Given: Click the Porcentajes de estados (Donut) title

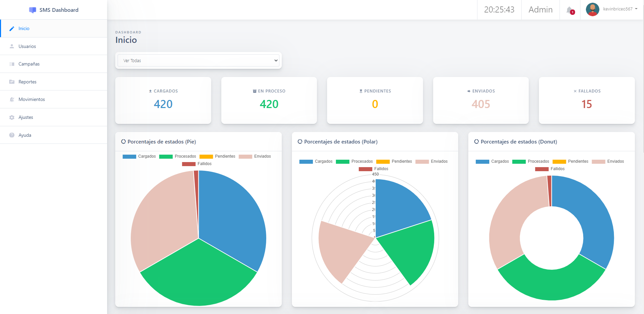Looking at the screenshot, I should tap(519, 142).
